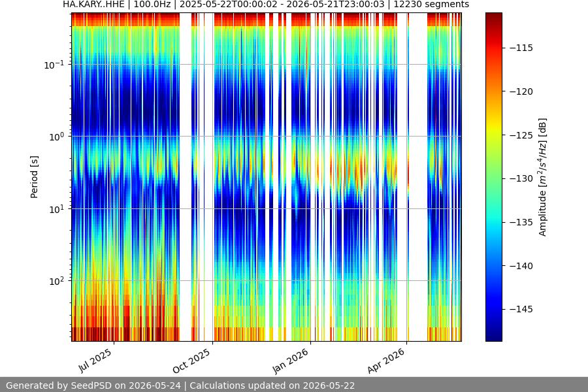
Task: Click the 'Apr 2026' x-axis label
Action: tap(386, 361)
